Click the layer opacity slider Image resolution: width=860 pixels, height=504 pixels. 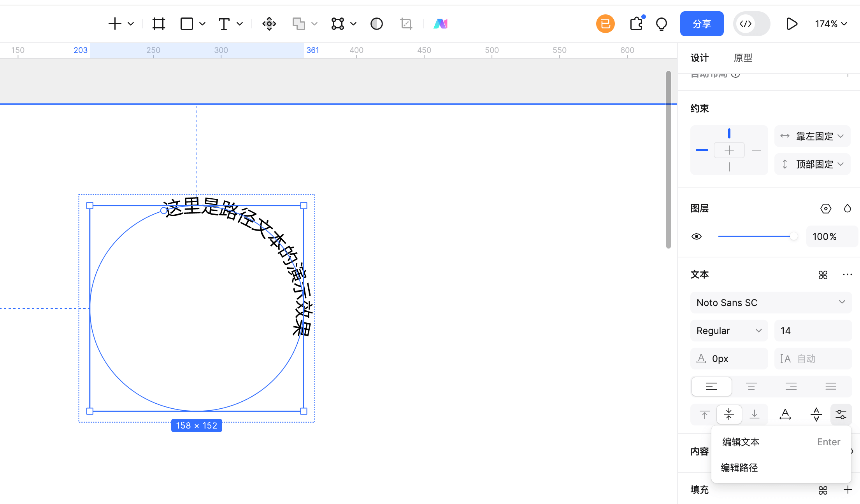click(755, 236)
